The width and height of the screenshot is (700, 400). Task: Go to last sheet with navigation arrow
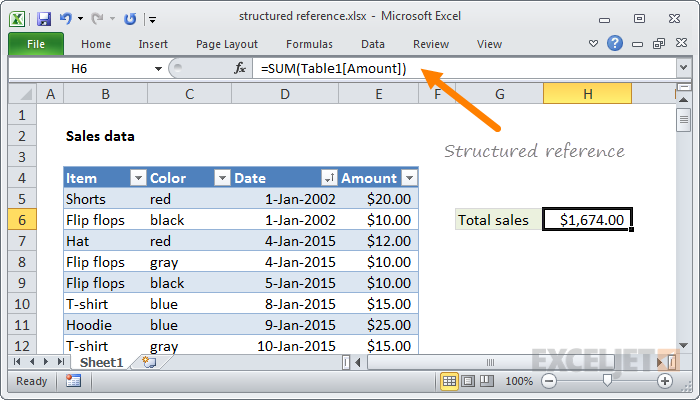pyautogui.click(x=61, y=362)
